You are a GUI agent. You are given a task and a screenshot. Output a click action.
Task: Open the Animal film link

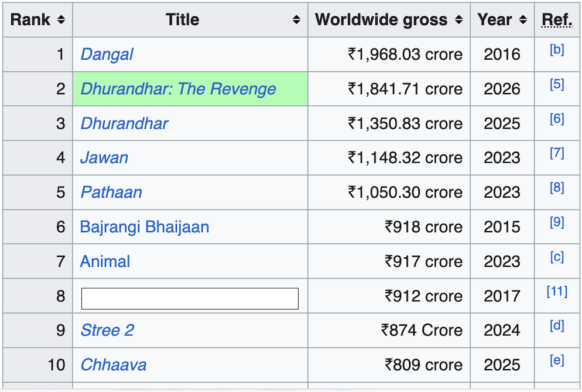105,262
